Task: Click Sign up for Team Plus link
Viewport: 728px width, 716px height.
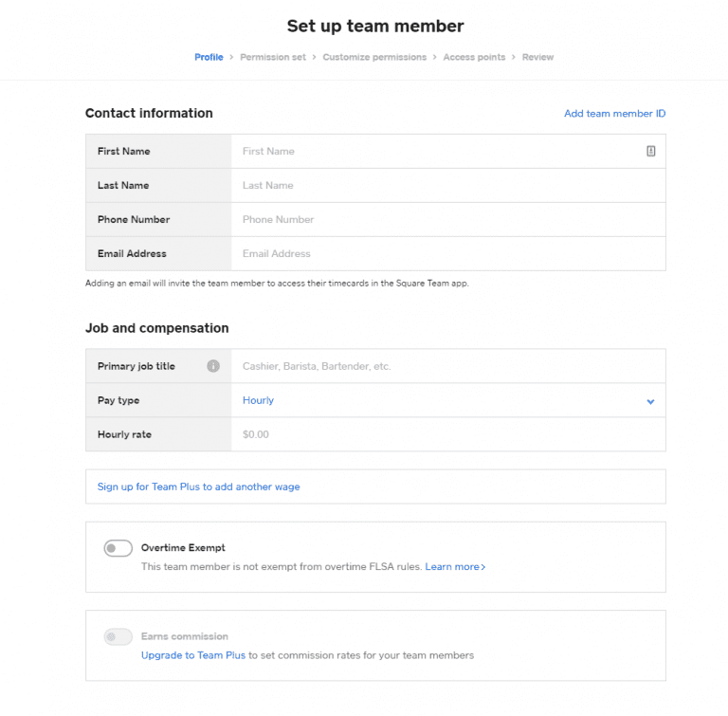Action: point(198,487)
